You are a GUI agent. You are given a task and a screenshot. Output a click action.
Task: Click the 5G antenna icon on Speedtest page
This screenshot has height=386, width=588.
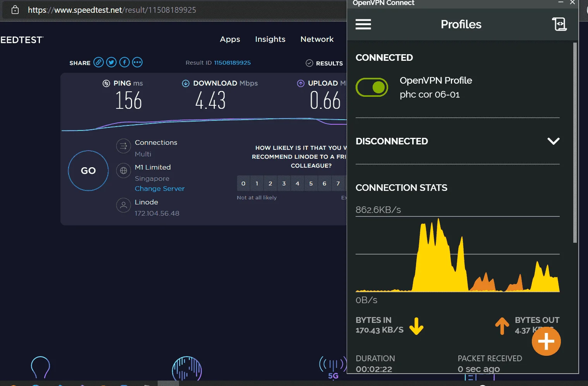tap(332, 368)
